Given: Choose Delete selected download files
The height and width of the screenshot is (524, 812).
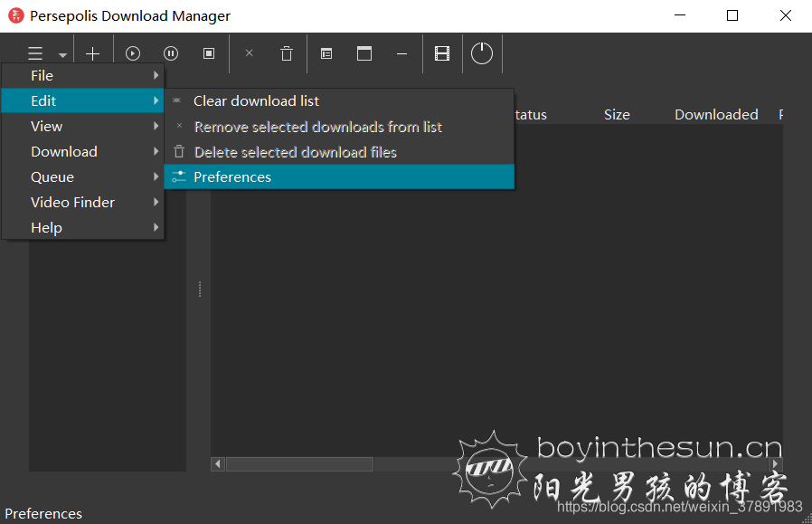Looking at the screenshot, I should pos(339,152).
